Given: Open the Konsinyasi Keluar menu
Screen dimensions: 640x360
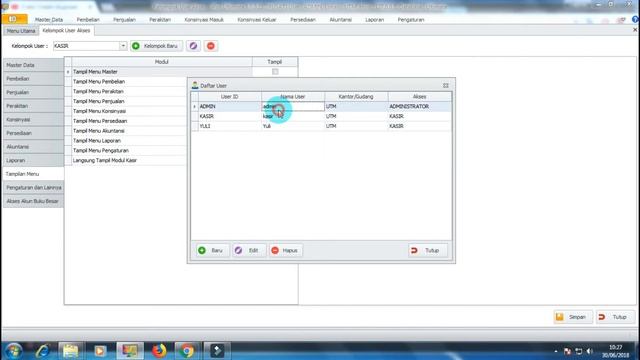Looking at the screenshot, I should 257,20.
